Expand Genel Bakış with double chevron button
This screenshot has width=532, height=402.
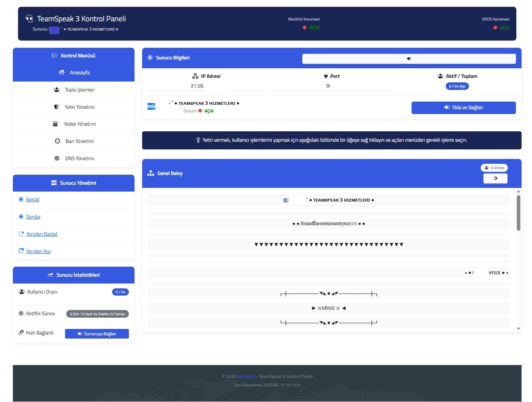tap(495, 178)
